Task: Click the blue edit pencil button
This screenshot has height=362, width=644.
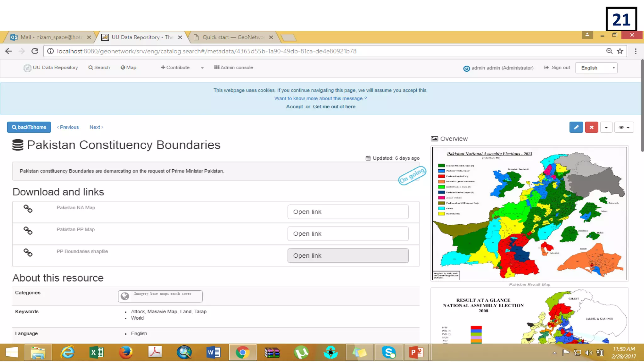Action: [x=576, y=127]
